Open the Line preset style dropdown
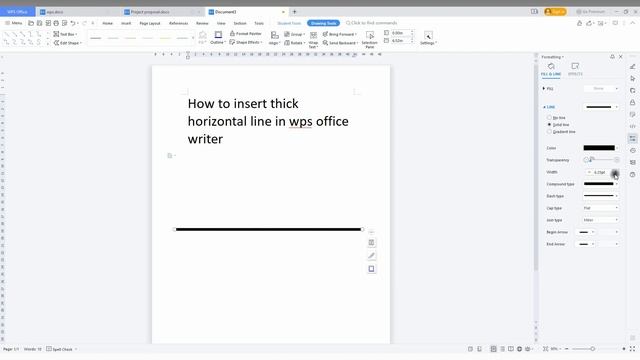 [601, 107]
